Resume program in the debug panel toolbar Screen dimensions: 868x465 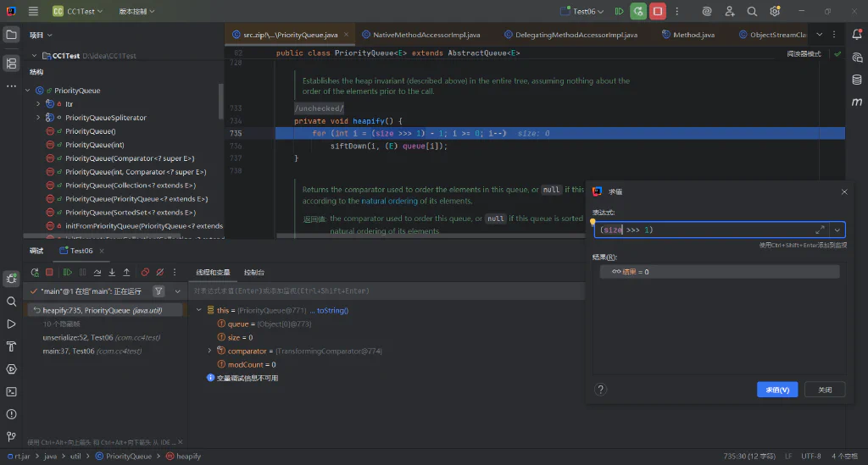pyautogui.click(x=68, y=272)
